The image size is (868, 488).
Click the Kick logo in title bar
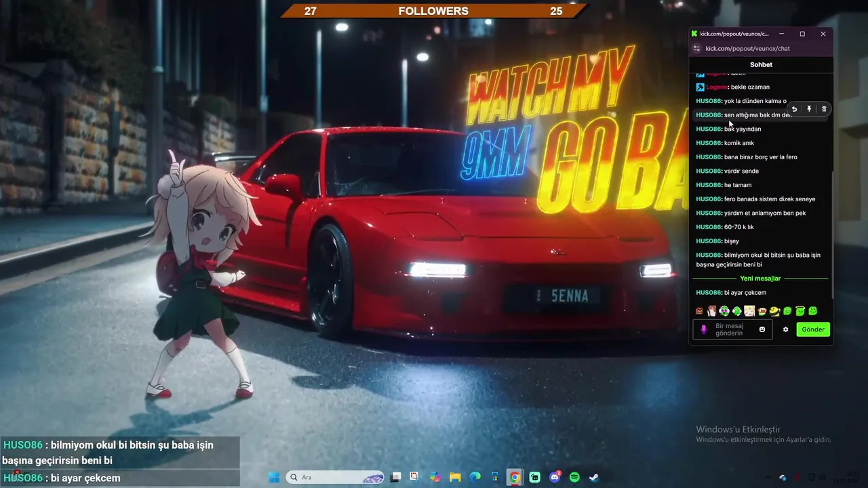pyautogui.click(x=694, y=34)
